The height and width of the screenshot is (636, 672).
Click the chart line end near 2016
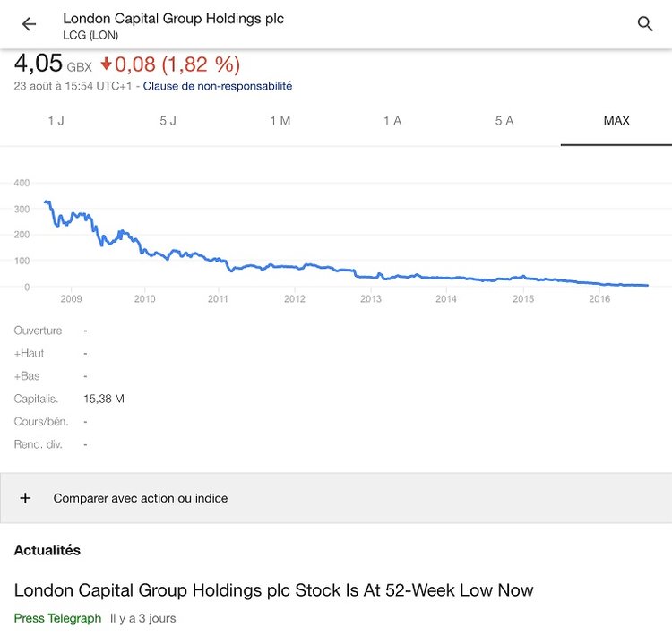point(643,285)
